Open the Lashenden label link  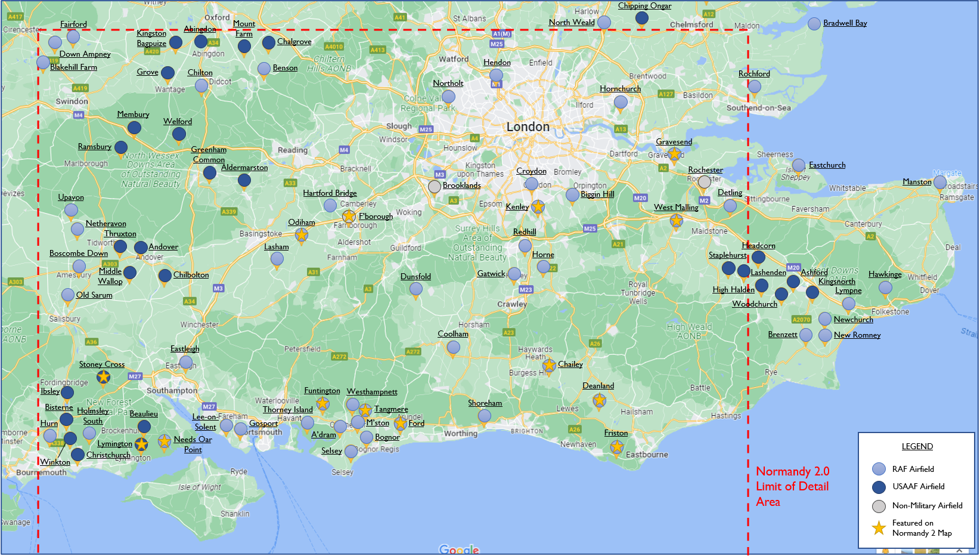(768, 272)
